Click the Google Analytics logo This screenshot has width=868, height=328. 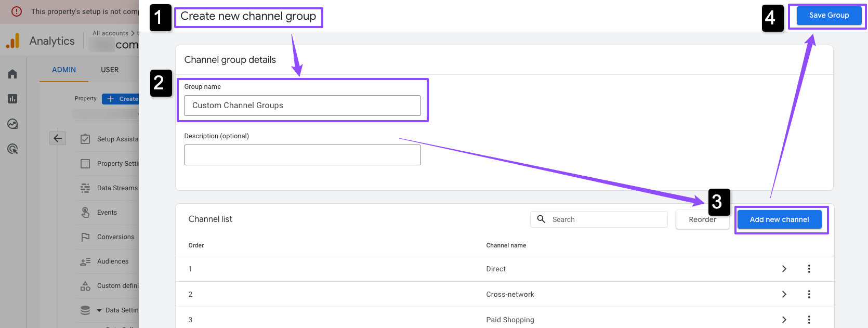pyautogui.click(x=13, y=41)
